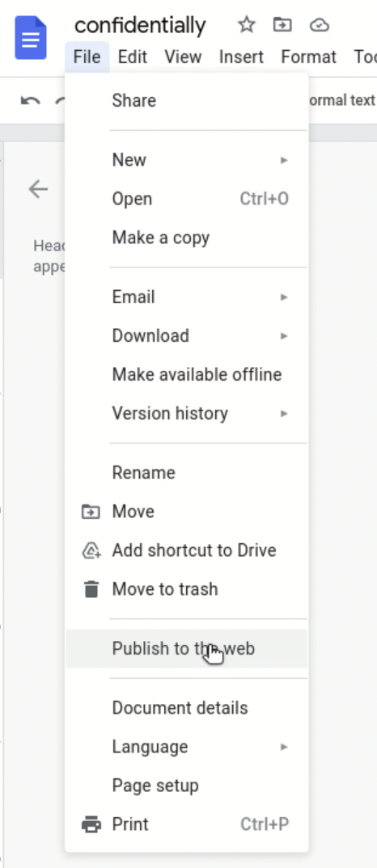Open the File menu
Screen dimensions: 377x868
click(87, 57)
